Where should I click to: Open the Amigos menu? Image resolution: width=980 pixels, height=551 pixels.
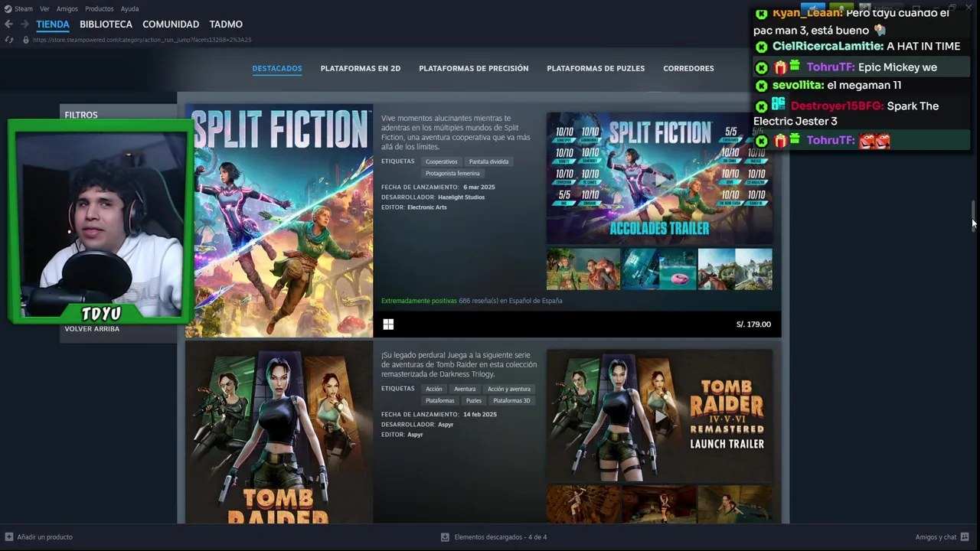click(67, 9)
